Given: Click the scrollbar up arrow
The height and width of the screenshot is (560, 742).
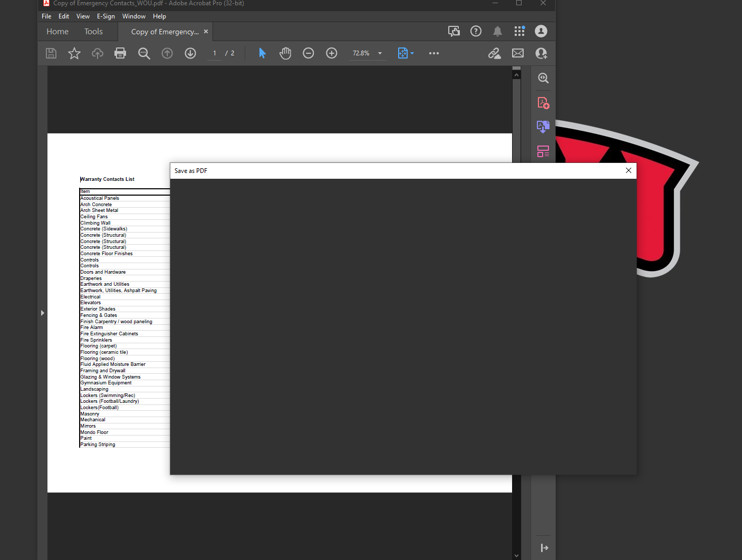Looking at the screenshot, I should click(516, 75).
